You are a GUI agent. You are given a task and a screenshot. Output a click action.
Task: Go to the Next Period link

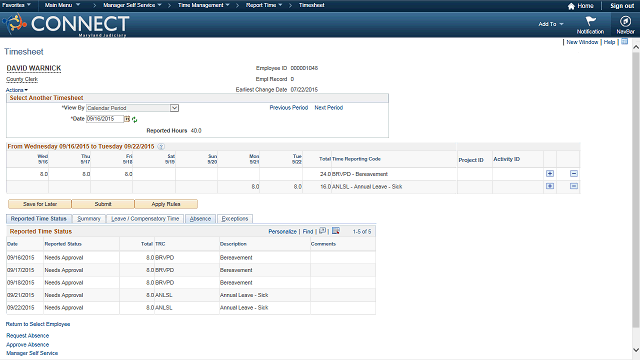[329, 108]
